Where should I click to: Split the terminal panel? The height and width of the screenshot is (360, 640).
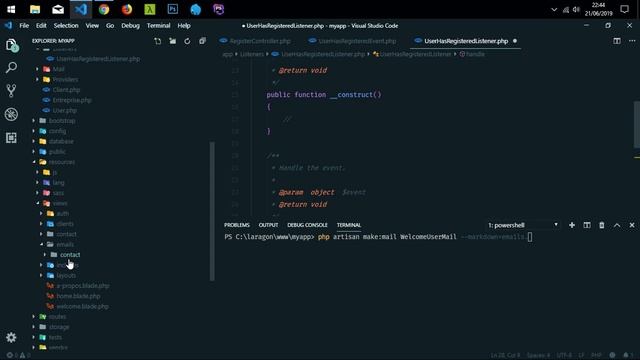[587, 225]
